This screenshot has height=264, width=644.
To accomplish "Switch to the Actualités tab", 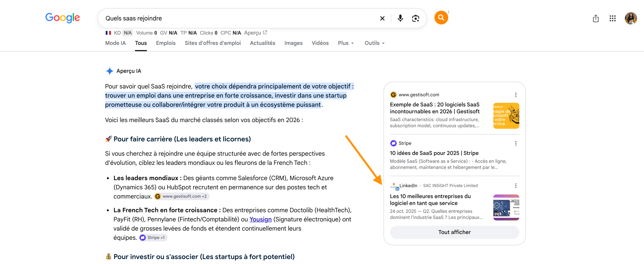I will point(263,43).
